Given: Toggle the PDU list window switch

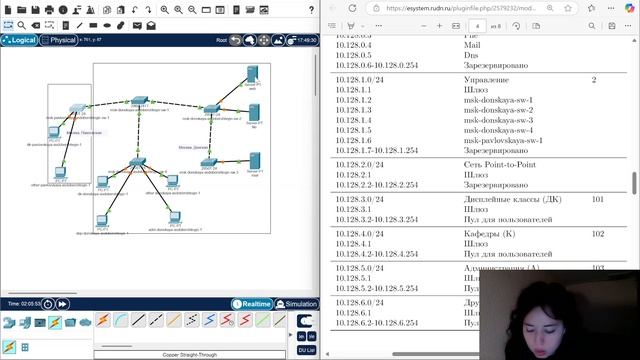Looking at the screenshot, I should tap(306, 350).
